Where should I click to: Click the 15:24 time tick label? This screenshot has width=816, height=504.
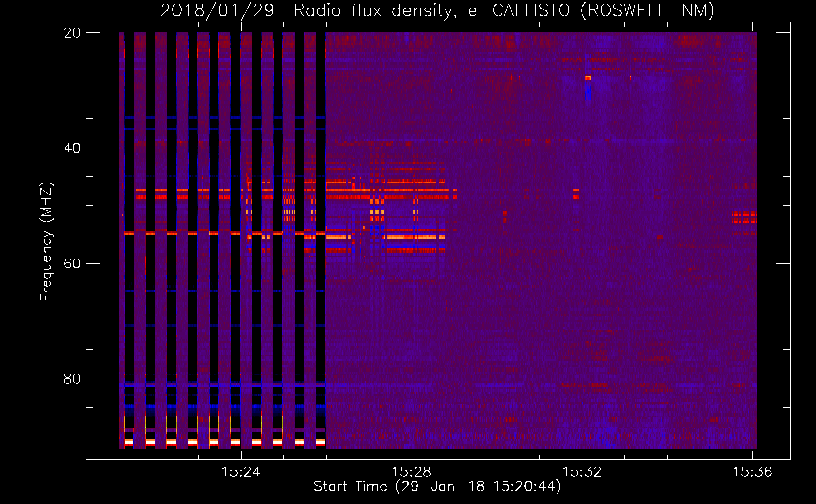[241, 472]
